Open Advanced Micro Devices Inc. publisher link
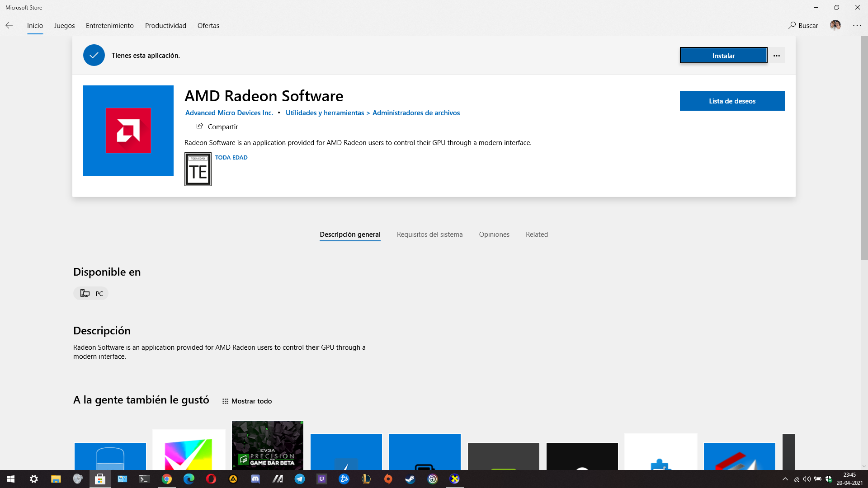The width and height of the screenshot is (868, 488). coord(229,113)
